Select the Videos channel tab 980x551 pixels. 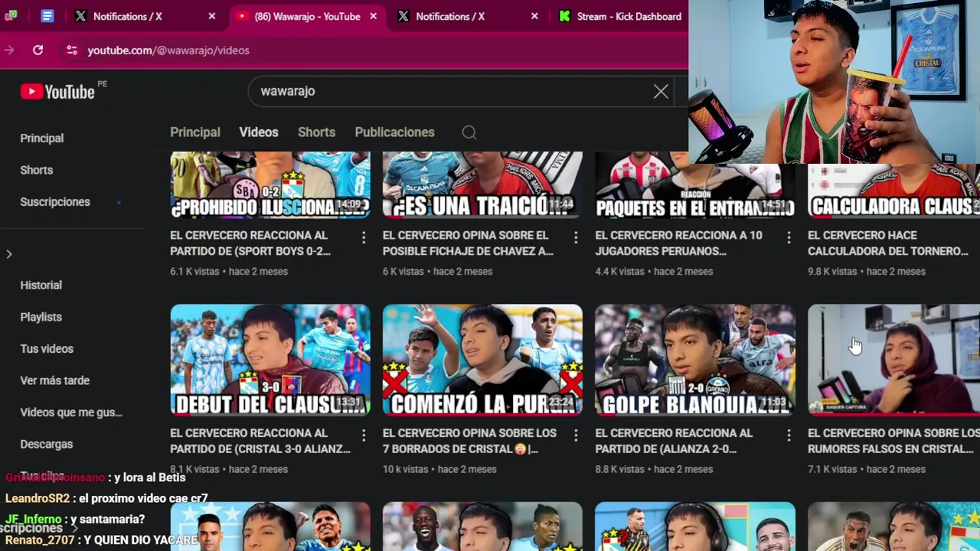coord(259,132)
